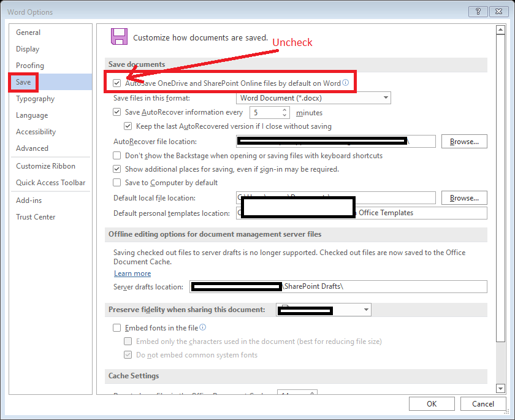Click the AutoRecover minutes input field
Screen dimensions: 515x420
click(x=265, y=113)
